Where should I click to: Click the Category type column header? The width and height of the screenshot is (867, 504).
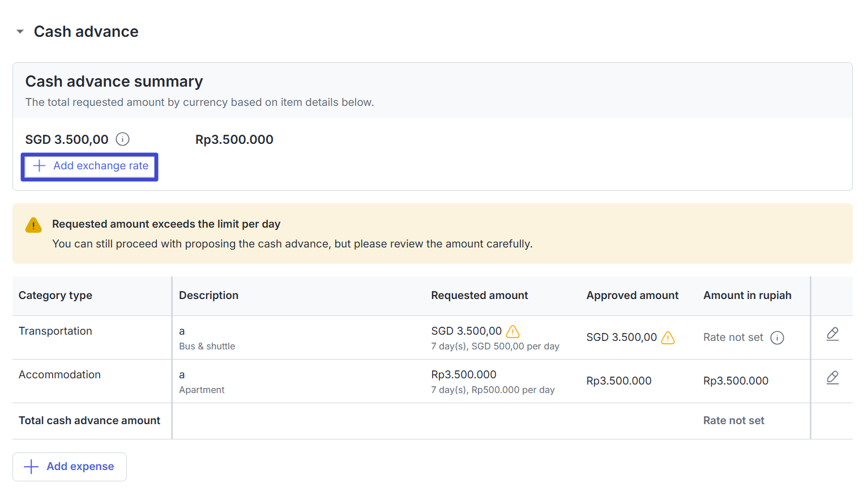click(55, 296)
